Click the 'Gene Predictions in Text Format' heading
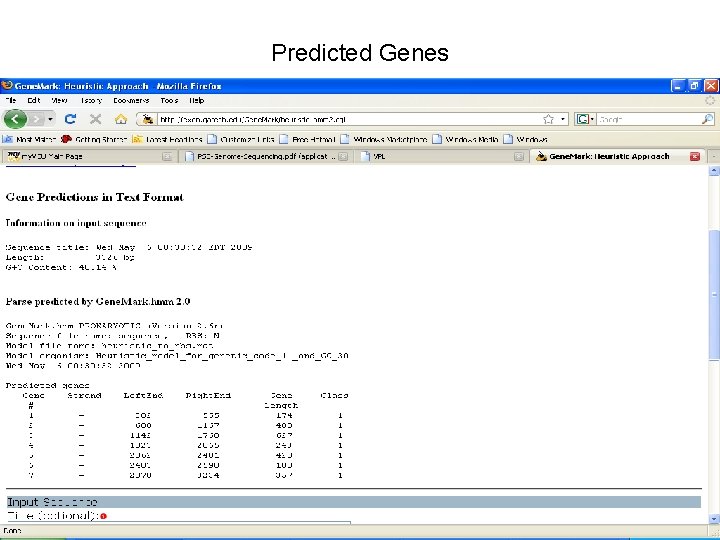Viewport: 720px width, 540px height. pyautogui.click(x=95, y=197)
